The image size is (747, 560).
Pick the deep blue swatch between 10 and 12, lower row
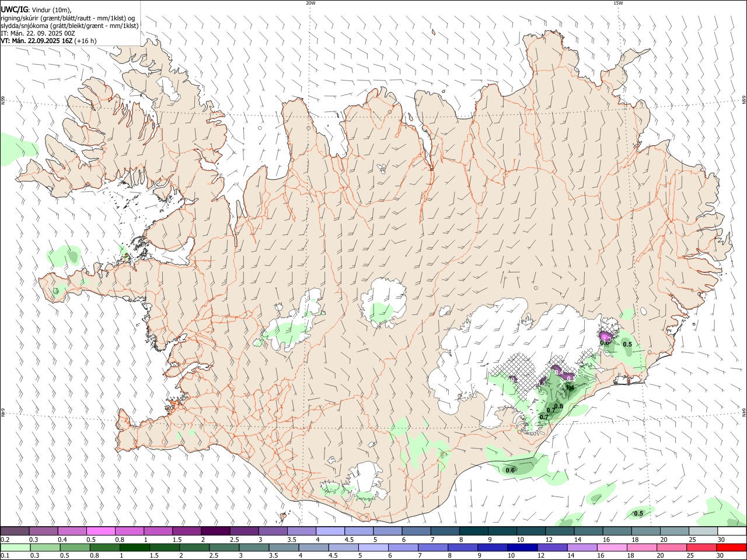pos(522,547)
